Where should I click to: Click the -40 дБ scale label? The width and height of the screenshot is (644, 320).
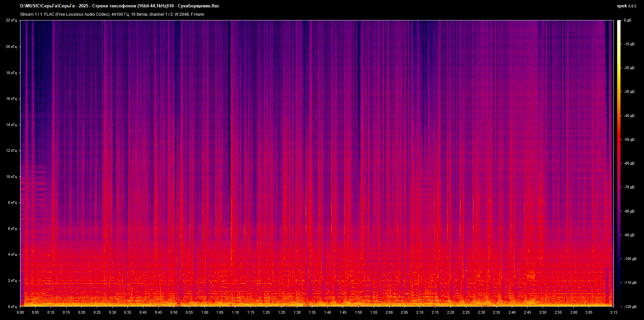[629, 116]
